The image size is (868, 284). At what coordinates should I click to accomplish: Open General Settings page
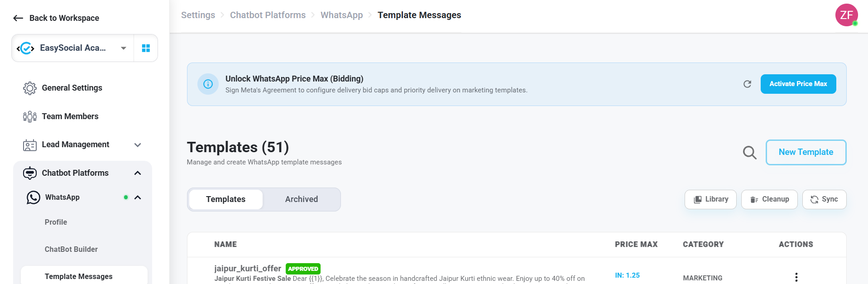72,88
